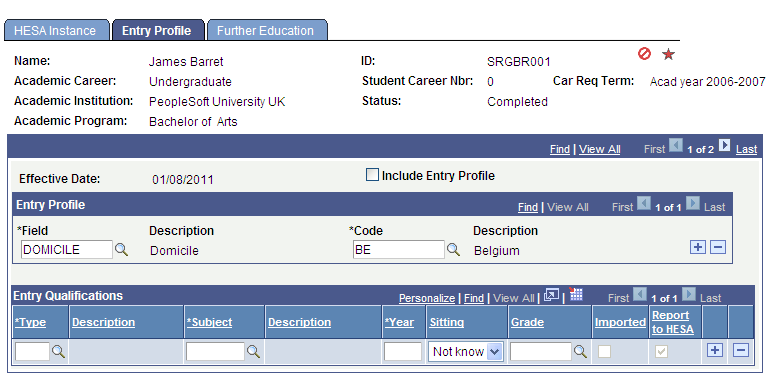The image size is (779, 386).
Task: Click the name James Barret
Action: tap(186, 62)
